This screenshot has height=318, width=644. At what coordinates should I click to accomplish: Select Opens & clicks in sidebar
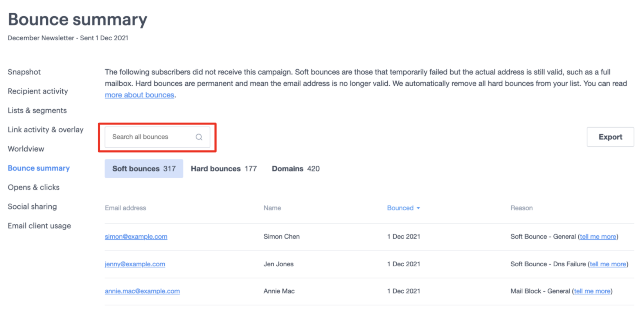(x=34, y=187)
